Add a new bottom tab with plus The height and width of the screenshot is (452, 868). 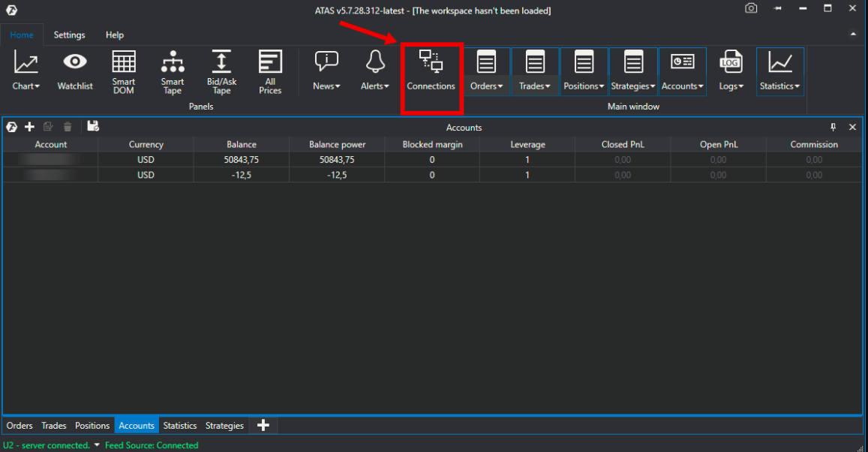tap(263, 426)
